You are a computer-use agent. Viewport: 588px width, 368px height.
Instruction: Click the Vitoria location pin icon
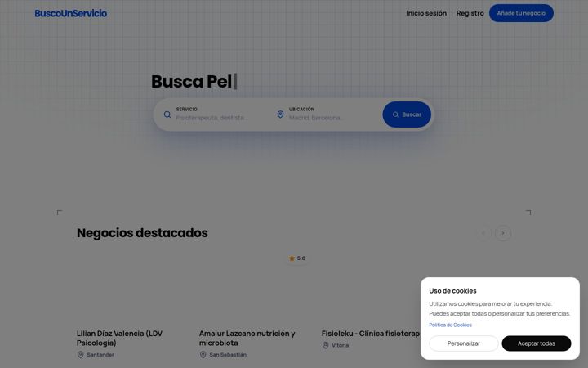[326, 345]
